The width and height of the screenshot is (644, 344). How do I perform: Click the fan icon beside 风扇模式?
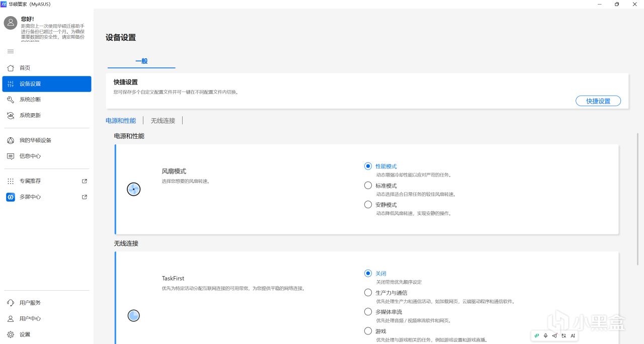[x=133, y=189]
